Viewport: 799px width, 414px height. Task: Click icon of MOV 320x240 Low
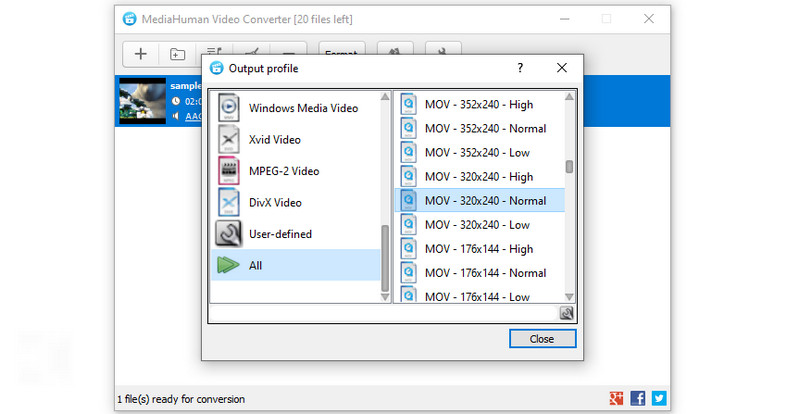point(408,224)
